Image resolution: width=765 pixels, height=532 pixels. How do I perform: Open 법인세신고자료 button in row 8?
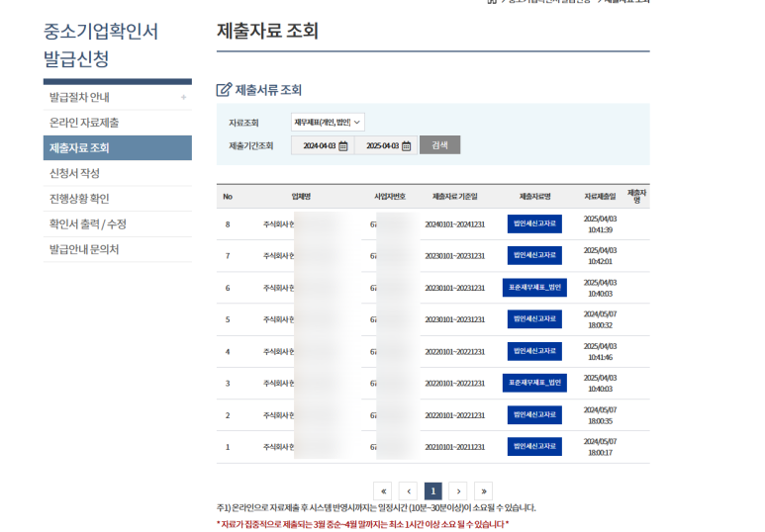tap(534, 223)
